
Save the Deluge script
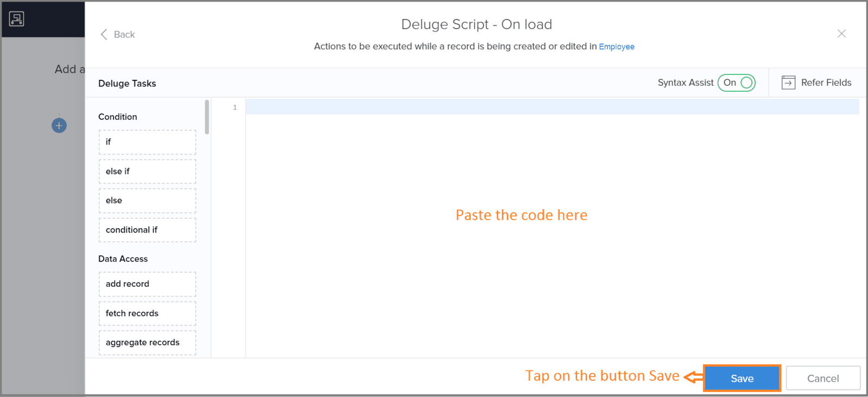coord(742,379)
